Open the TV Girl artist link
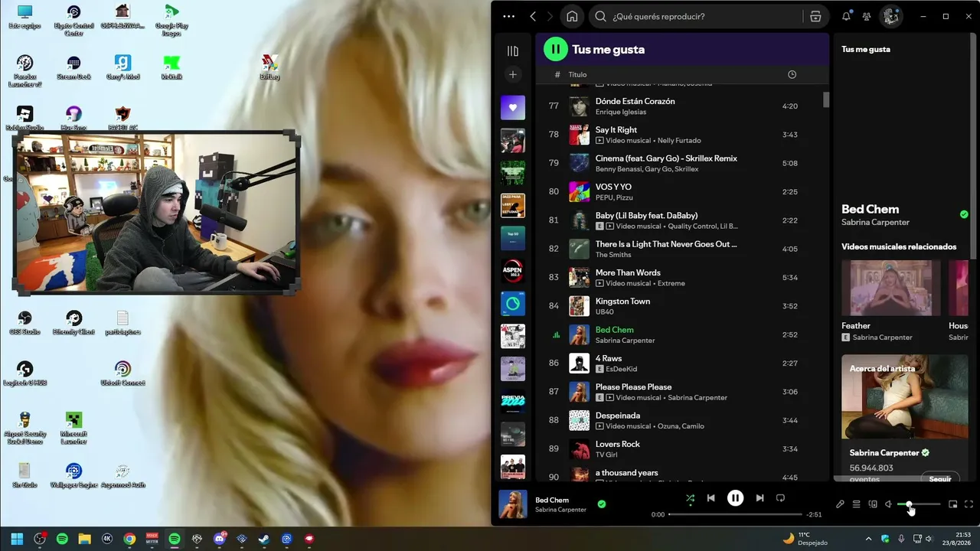 point(606,455)
